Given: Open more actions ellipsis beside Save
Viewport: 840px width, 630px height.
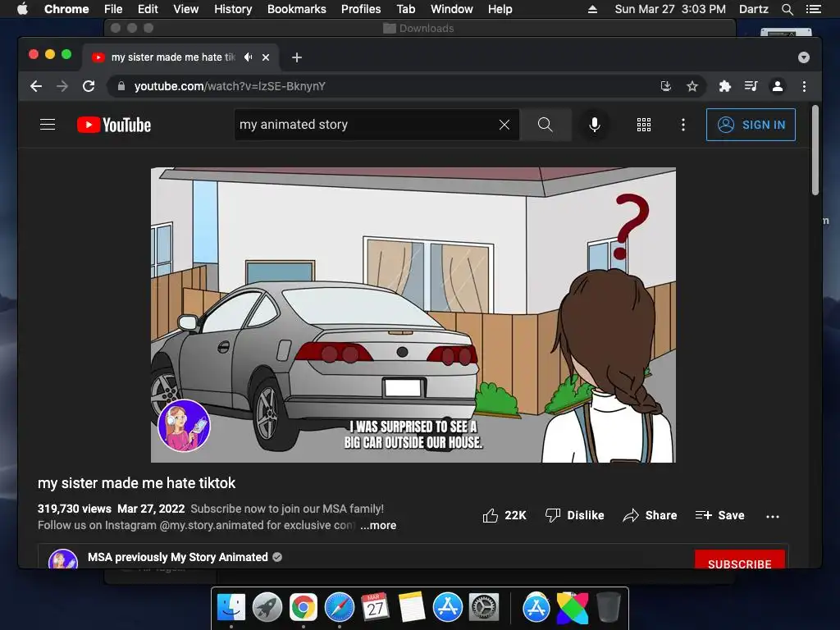Looking at the screenshot, I should (x=773, y=517).
